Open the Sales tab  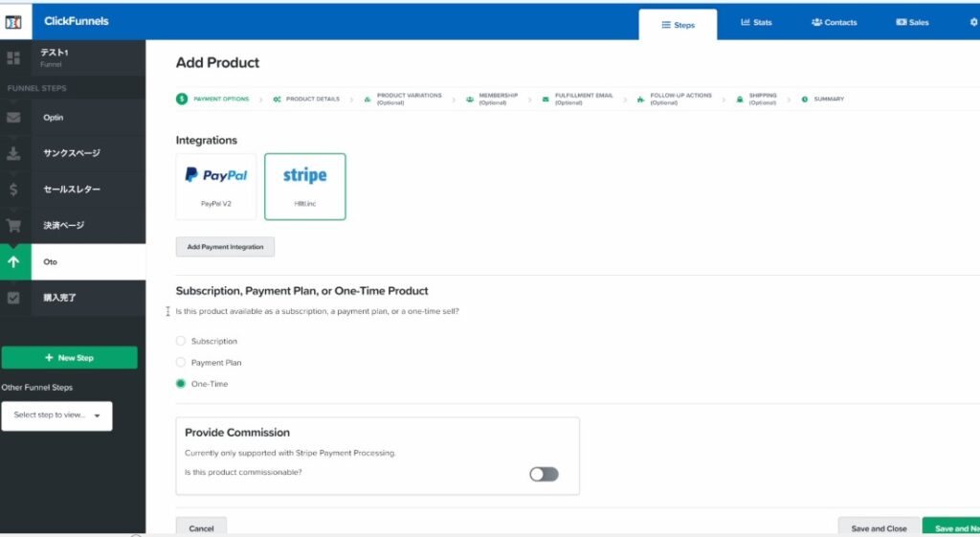pyautogui.click(x=912, y=22)
